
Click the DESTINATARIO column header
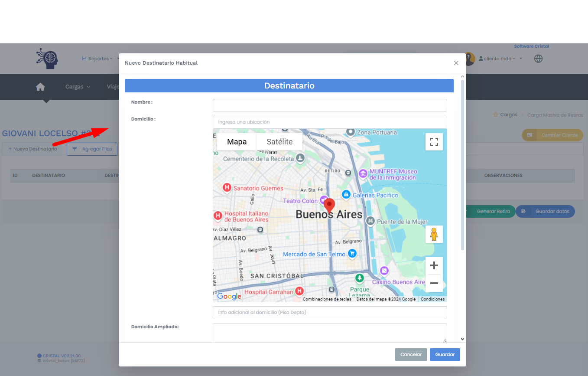[49, 176]
